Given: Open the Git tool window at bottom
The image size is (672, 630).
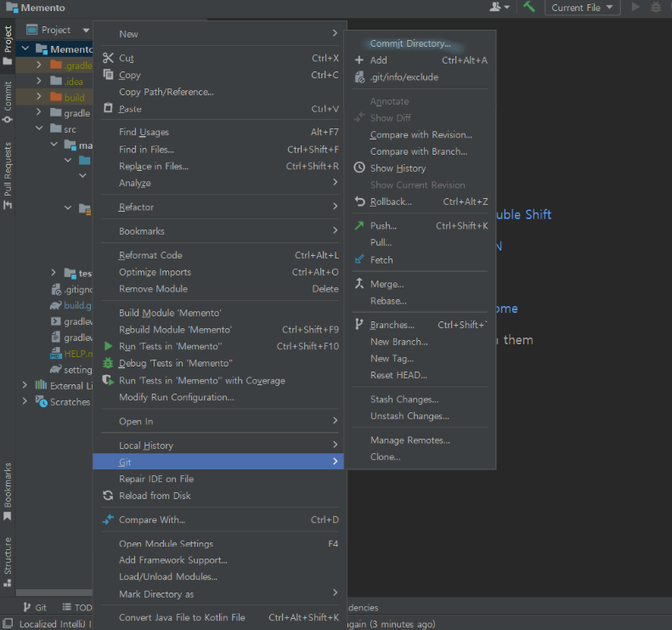Looking at the screenshot, I should tap(35, 607).
